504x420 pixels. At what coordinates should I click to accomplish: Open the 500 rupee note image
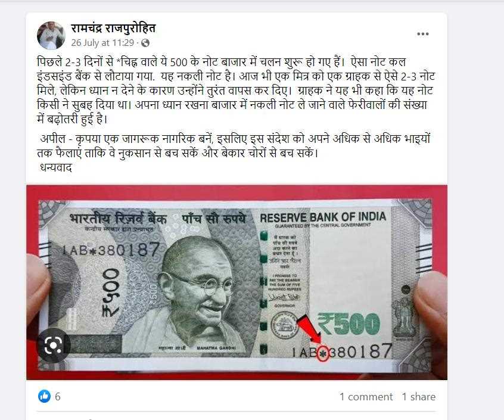[x=237, y=282]
